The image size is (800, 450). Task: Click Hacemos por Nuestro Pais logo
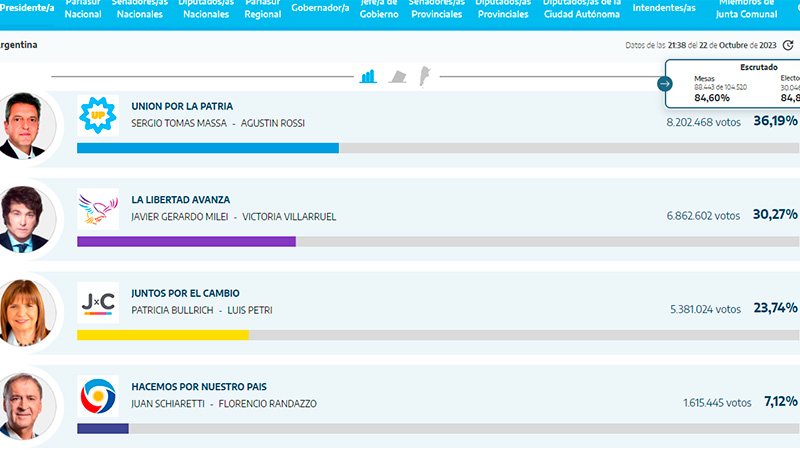click(x=98, y=395)
